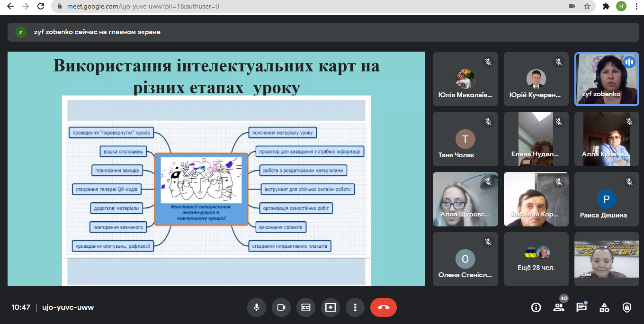Screen dimensions: 644x324
Task: Expand the "Ещё 28 чел." participants tile
Action: 536,259
